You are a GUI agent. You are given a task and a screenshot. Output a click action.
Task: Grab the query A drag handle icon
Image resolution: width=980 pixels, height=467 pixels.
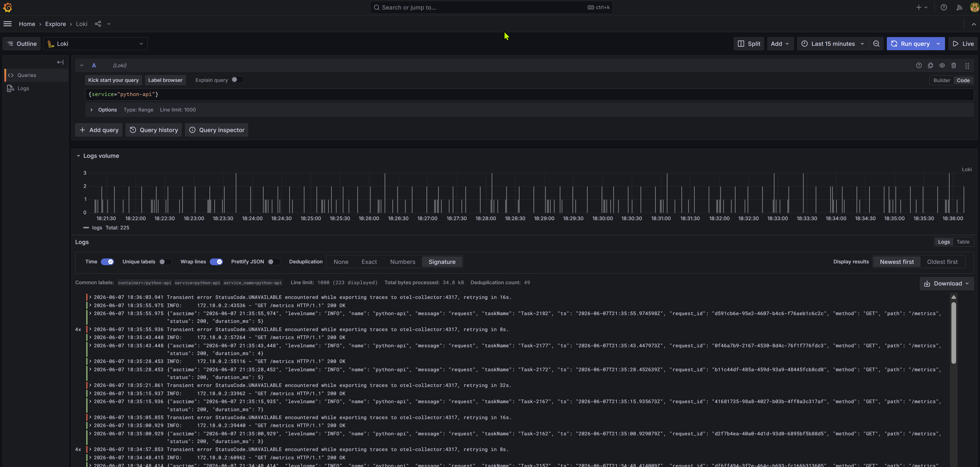967,66
